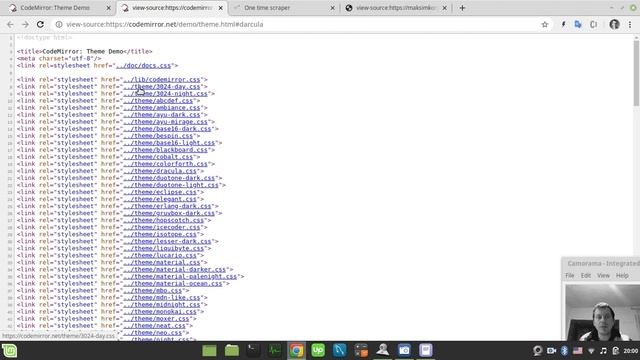Open the Linux Mint start menu
Screen dimensions: 640x360
click(9, 351)
